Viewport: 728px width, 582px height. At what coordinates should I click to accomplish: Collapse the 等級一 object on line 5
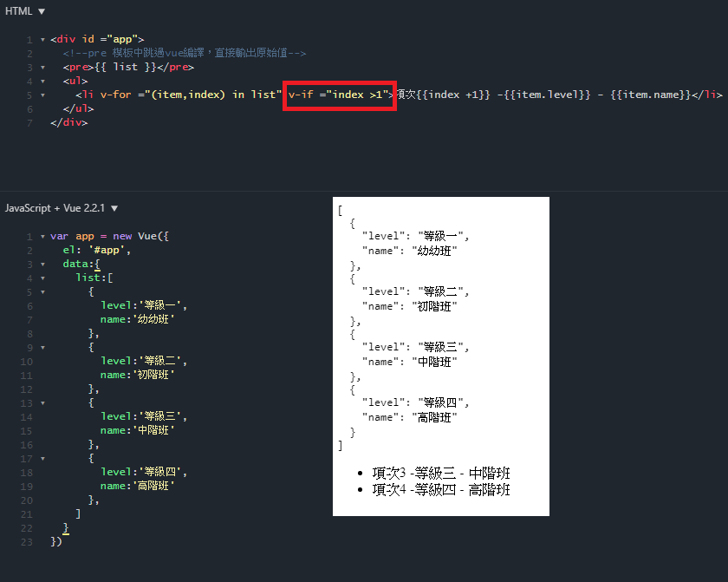pos(42,291)
